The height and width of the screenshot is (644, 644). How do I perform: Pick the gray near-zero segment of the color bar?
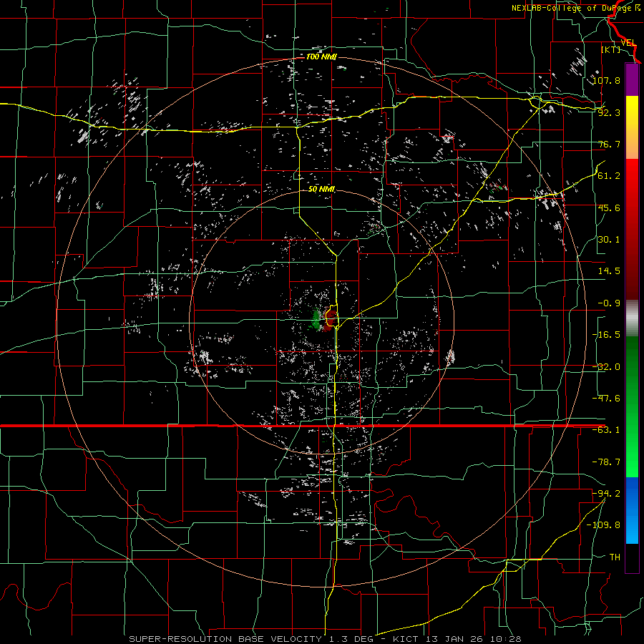click(x=632, y=318)
